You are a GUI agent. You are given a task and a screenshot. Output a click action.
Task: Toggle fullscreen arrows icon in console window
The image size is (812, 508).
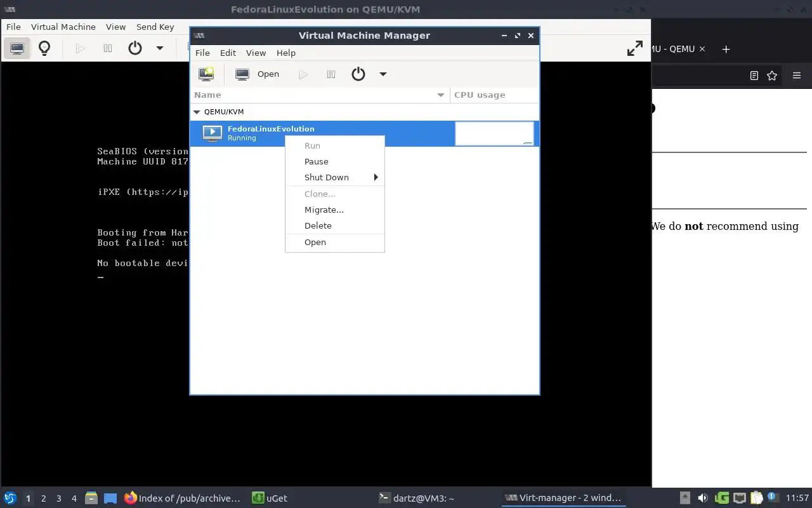tap(635, 48)
